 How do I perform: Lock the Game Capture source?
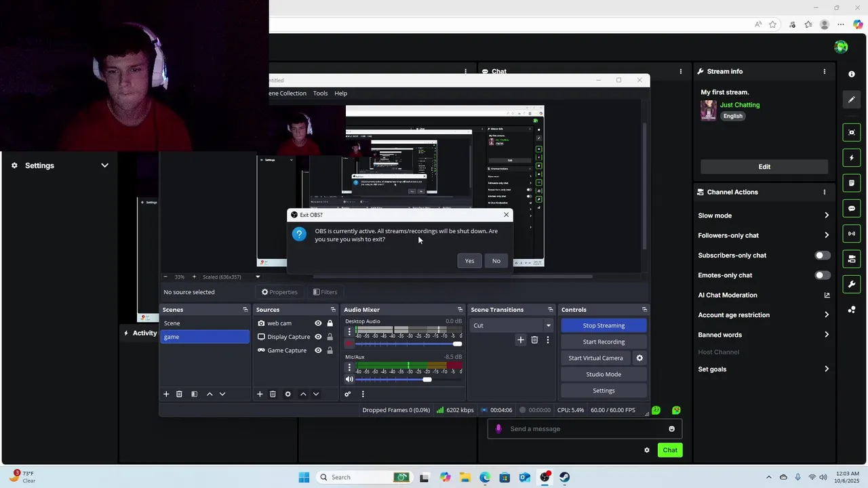[330, 350]
